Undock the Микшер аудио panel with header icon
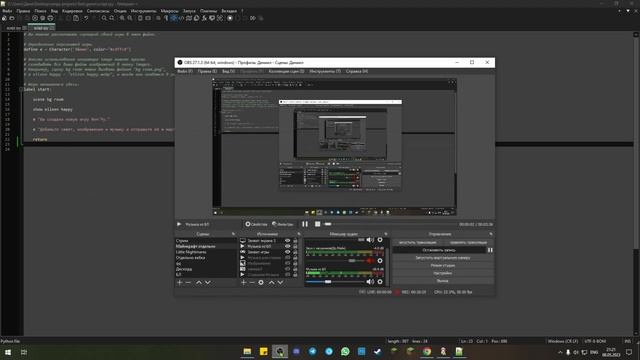The height and width of the screenshot is (360, 640). pyautogui.click(x=386, y=234)
